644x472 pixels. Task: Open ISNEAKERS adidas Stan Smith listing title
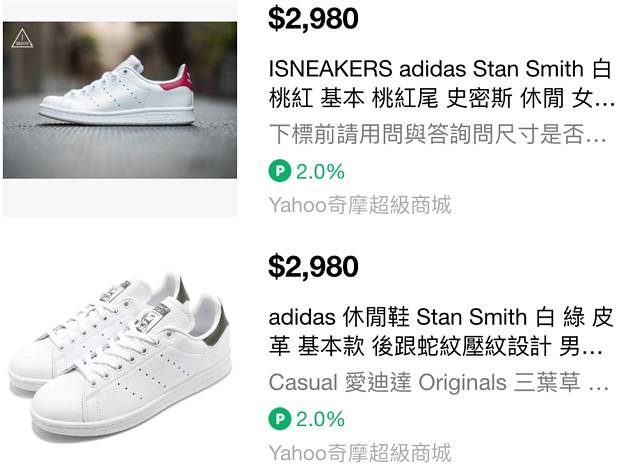(441, 83)
